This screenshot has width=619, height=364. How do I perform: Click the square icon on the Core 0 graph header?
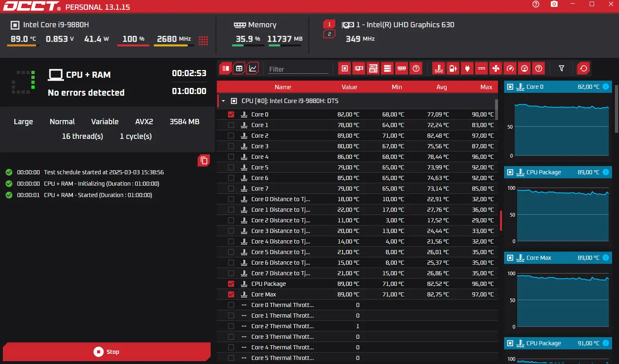[x=510, y=87]
